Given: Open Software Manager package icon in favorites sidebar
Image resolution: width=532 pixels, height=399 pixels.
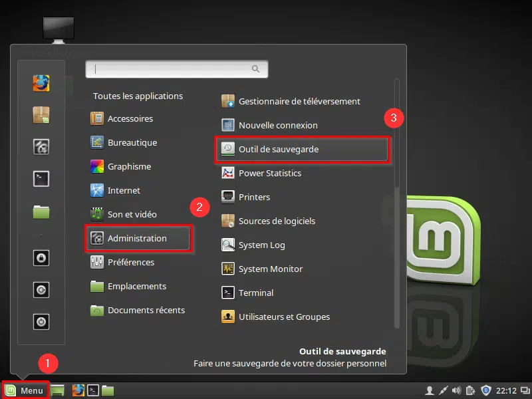Looking at the screenshot, I should 41,115.
